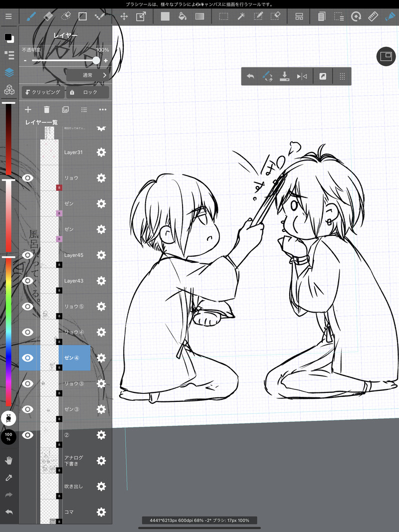Open the layer More options (three dots)
The height and width of the screenshot is (532, 399).
[x=103, y=110]
